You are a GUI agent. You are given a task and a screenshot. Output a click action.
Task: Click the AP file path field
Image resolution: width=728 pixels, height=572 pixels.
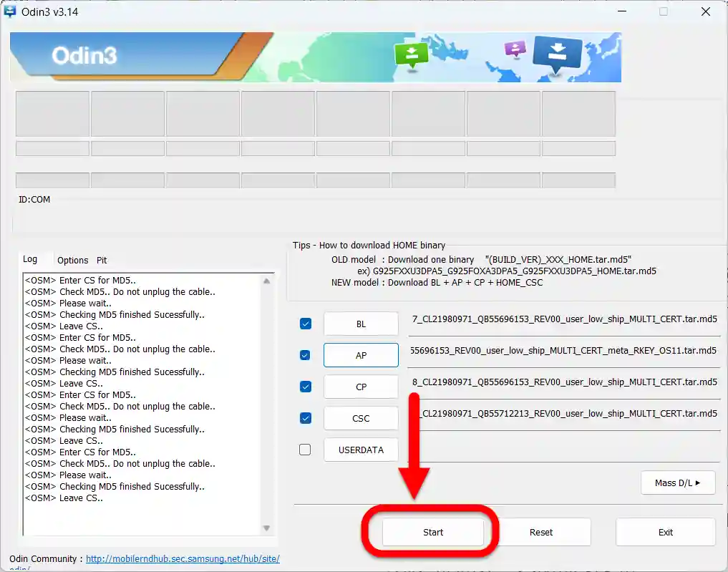tap(564, 355)
